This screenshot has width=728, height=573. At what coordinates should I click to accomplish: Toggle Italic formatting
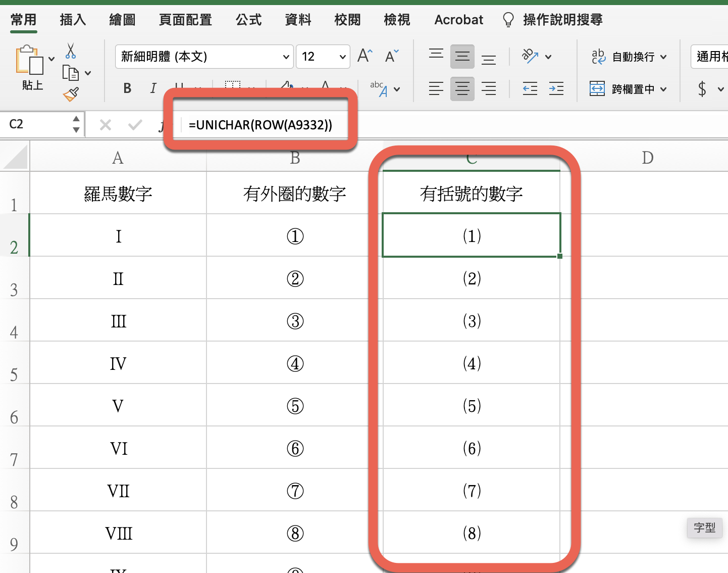click(x=153, y=88)
